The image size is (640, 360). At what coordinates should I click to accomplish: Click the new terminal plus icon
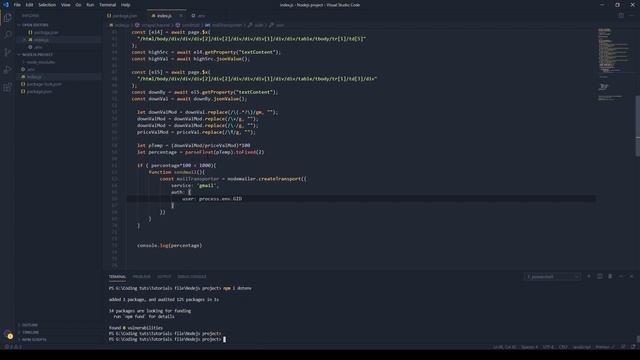pos(589,276)
